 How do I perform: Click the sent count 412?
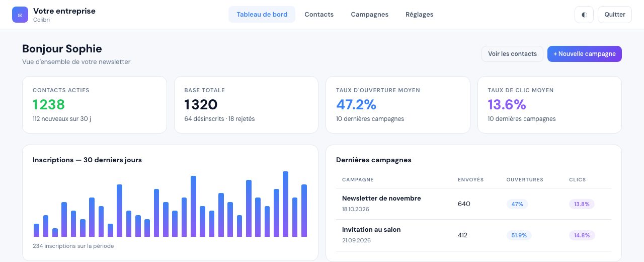pyautogui.click(x=463, y=235)
